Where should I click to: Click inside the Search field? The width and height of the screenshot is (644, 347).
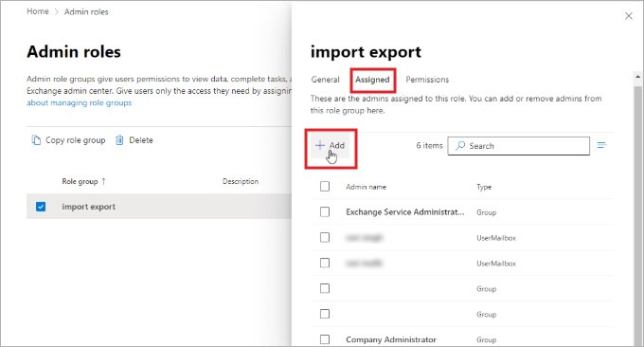pos(519,146)
